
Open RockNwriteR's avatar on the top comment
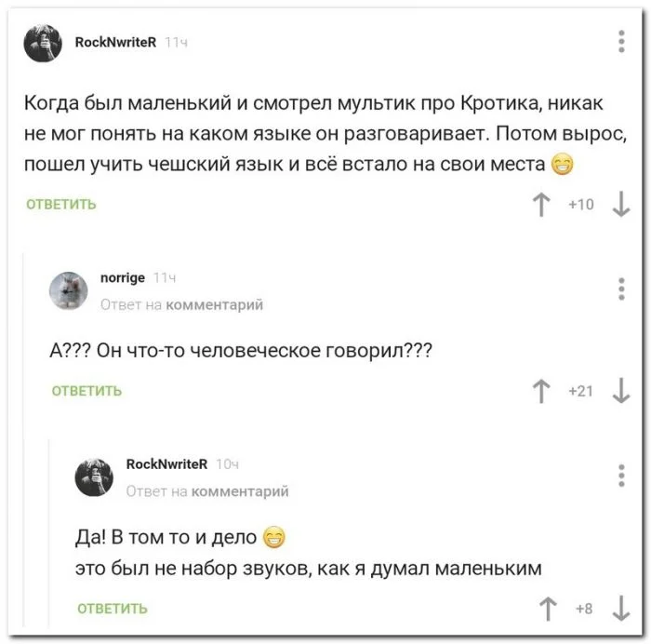coord(44,44)
